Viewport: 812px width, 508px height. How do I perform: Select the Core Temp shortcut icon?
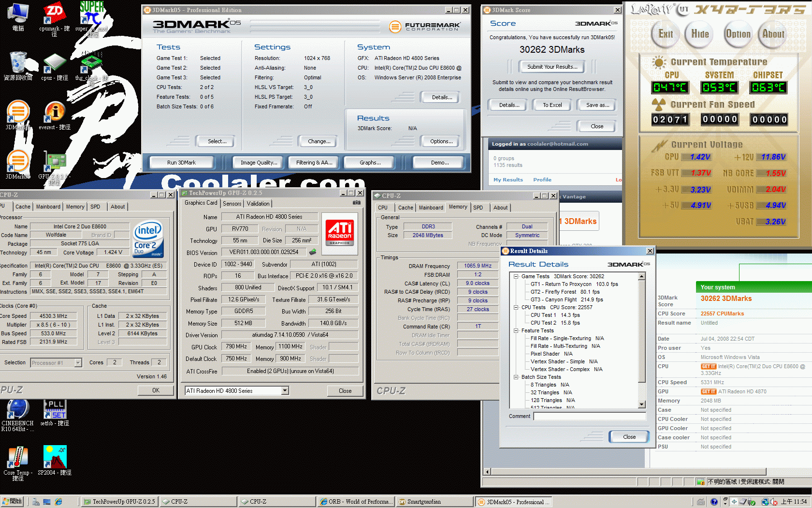click(18, 463)
